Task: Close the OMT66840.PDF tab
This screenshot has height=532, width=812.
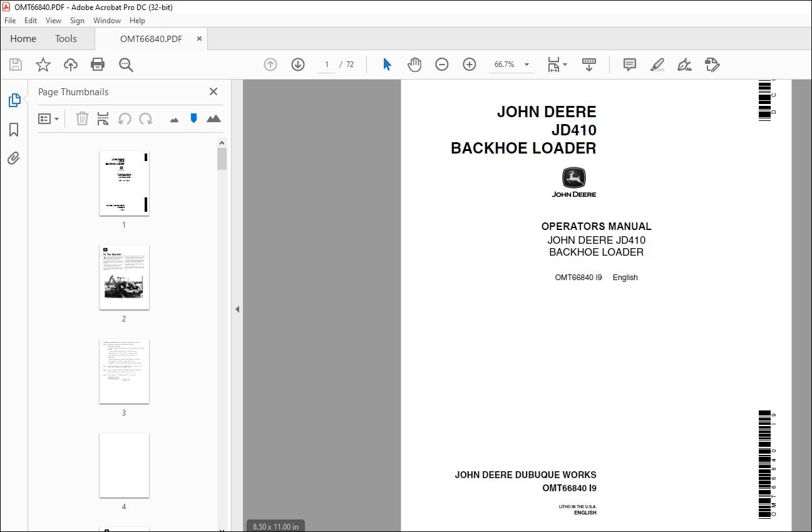Action: (199, 39)
